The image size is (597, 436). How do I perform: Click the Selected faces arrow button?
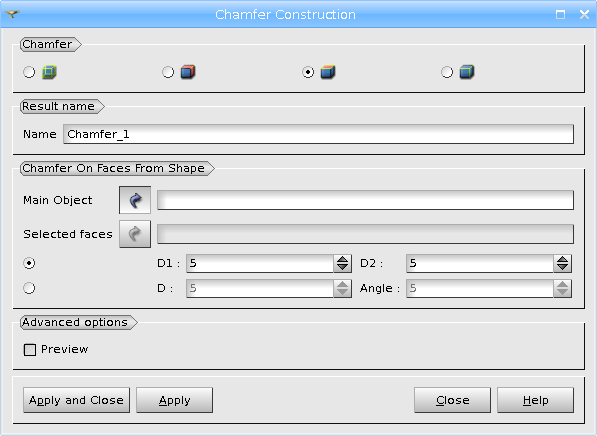point(135,234)
